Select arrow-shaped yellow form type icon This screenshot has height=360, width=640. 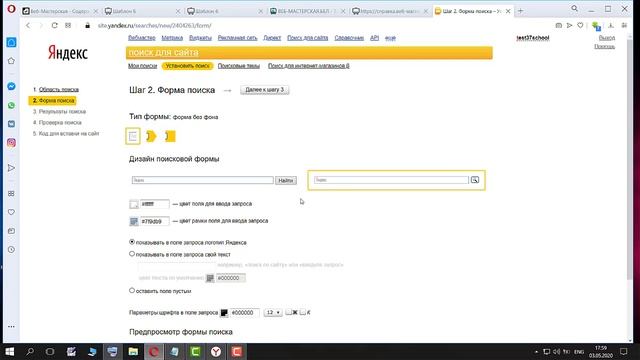(x=151, y=136)
